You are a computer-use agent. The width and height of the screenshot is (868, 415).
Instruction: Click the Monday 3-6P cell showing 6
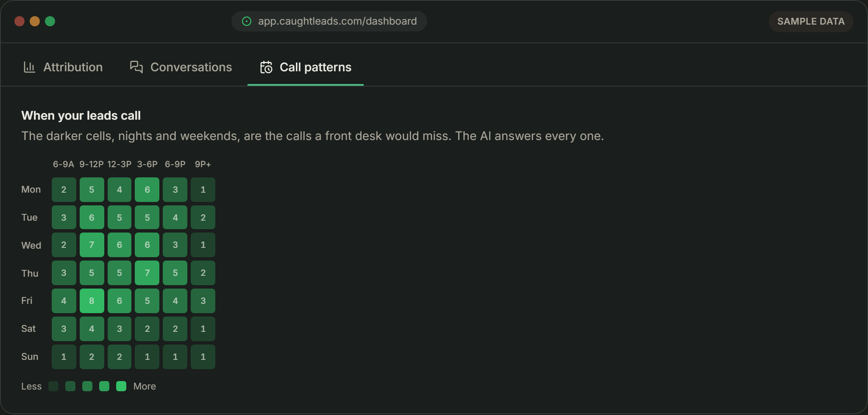click(147, 190)
